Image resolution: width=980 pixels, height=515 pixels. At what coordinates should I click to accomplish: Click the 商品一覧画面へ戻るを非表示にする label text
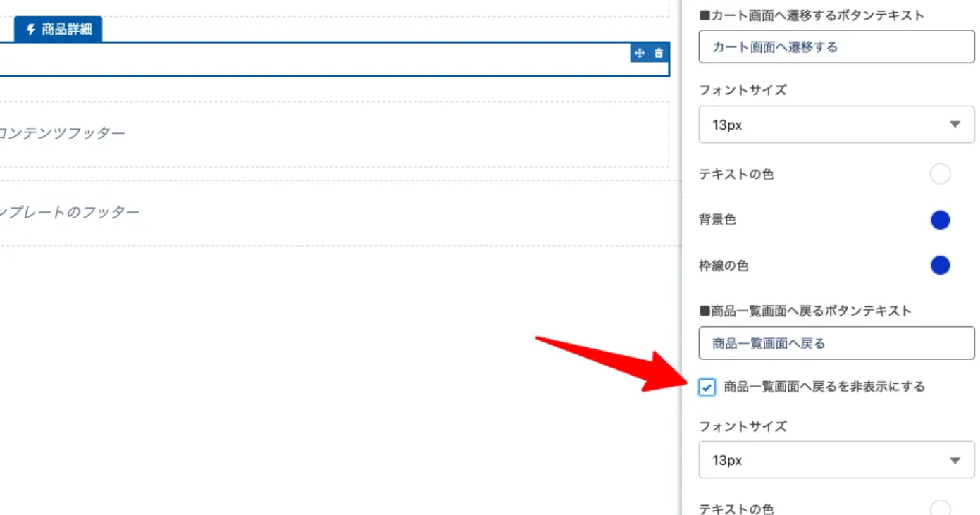pyautogui.click(x=824, y=387)
